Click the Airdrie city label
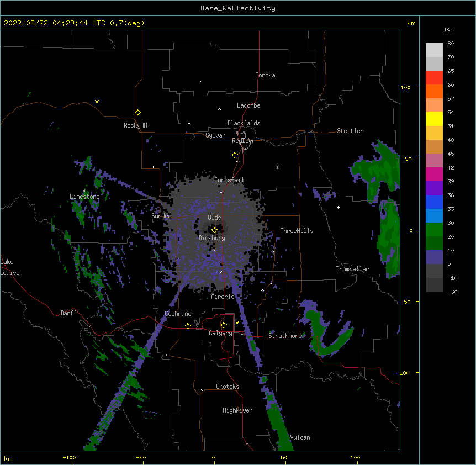Screen dimensions: 476x465 (223, 297)
